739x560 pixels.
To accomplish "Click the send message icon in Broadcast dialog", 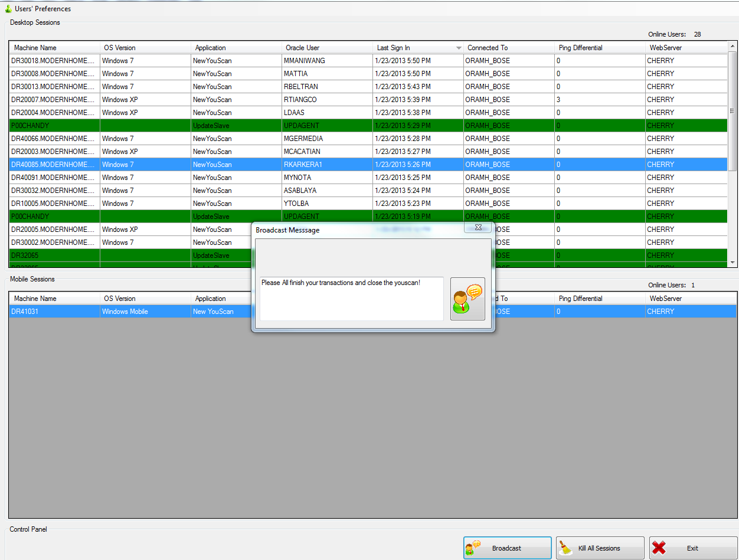I will click(x=467, y=299).
